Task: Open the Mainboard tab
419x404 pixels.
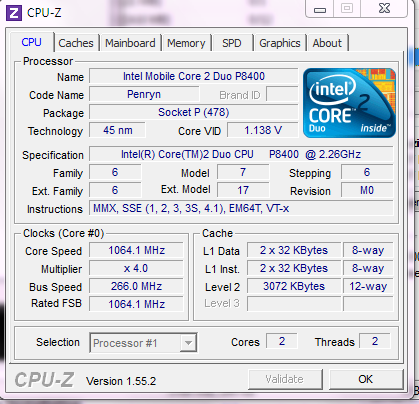Action: coord(130,43)
